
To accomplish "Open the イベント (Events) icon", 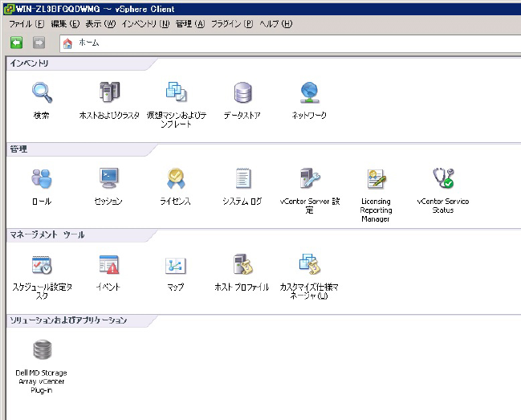I will tap(109, 264).
